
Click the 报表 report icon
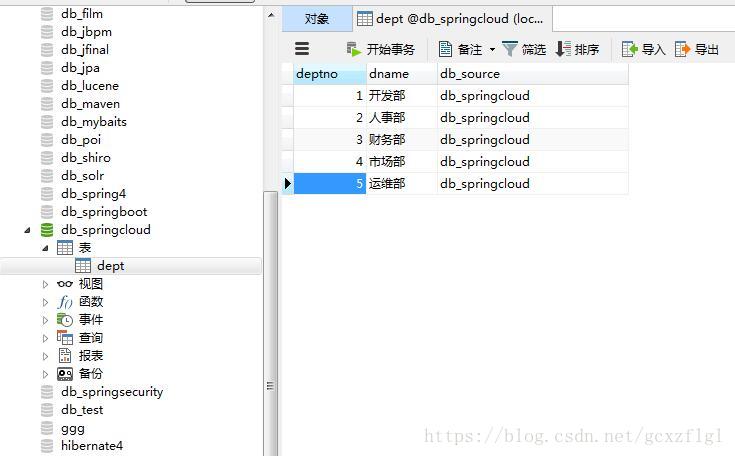click(65, 356)
